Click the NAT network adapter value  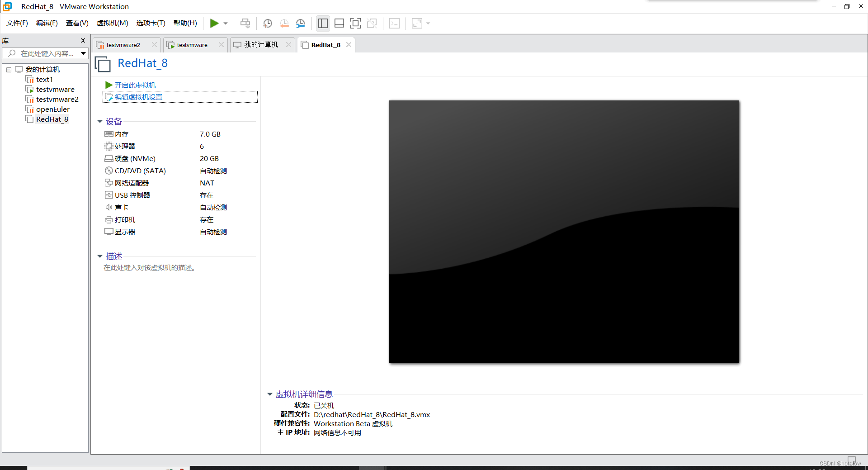(207, 183)
